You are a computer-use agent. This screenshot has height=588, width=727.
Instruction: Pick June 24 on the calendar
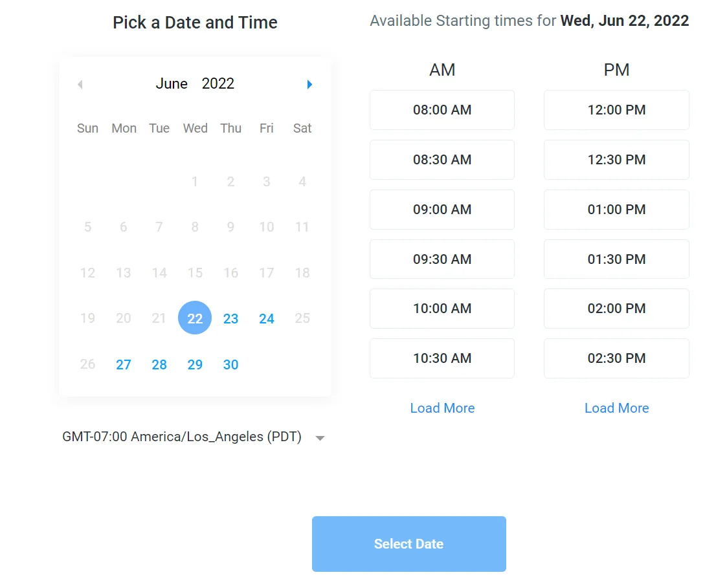point(267,318)
